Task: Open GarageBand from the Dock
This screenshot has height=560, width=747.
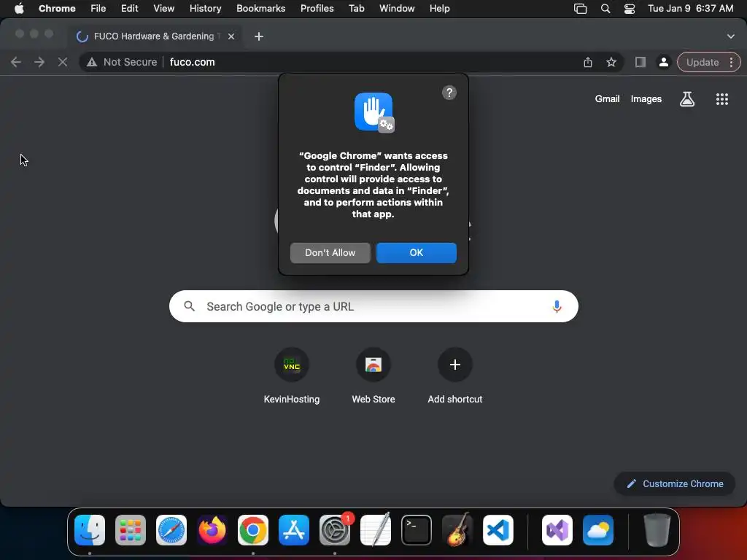Action: pos(457,530)
